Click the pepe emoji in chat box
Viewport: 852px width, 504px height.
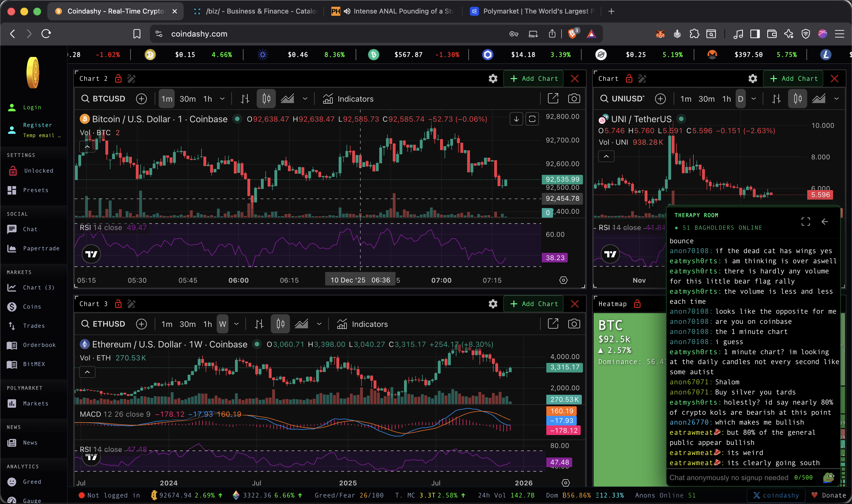828,478
